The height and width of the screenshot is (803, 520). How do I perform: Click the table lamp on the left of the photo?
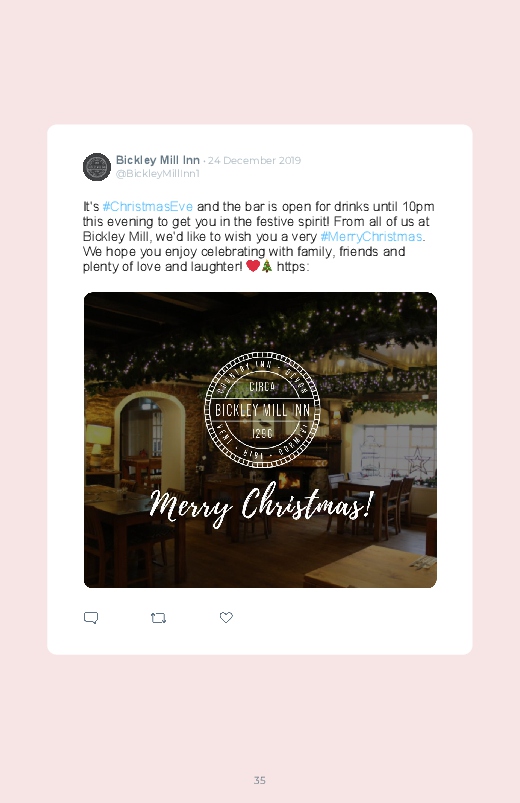(x=97, y=441)
